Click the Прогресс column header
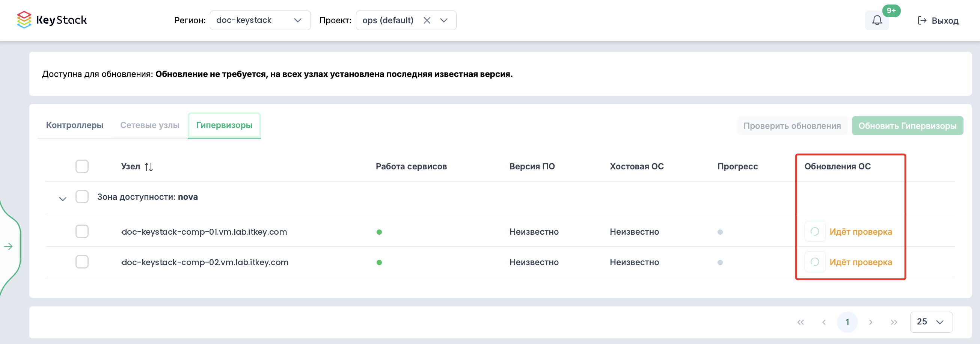This screenshot has width=980, height=344. pyautogui.click(x=737, y=166)
